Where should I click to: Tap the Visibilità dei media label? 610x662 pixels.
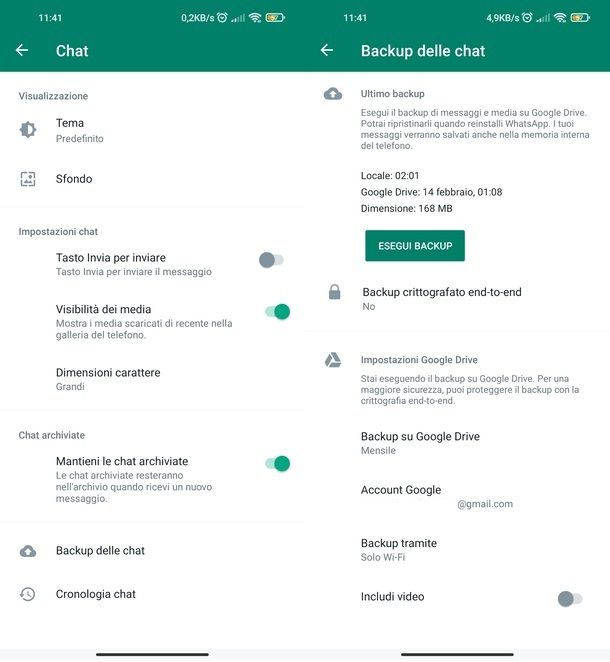pos(103,309)
